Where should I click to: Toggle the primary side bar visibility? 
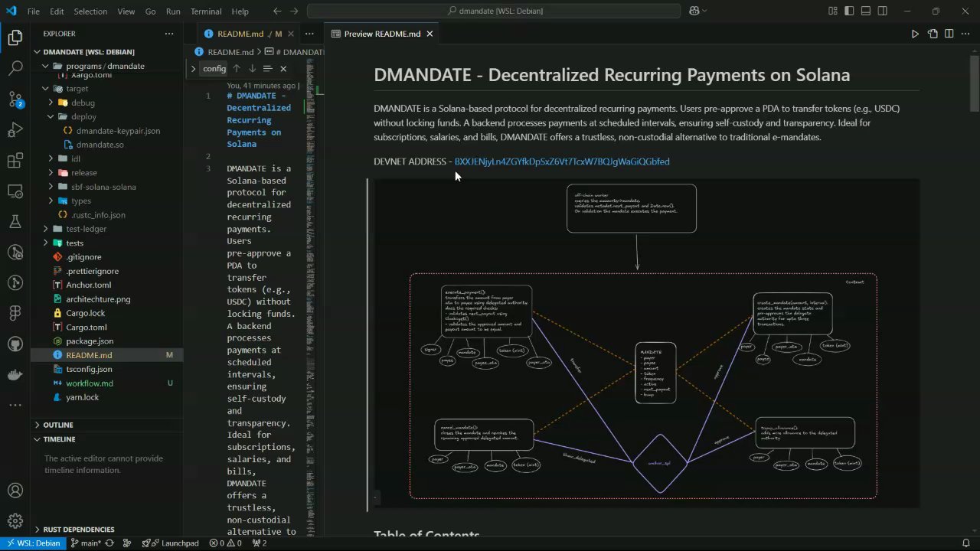(x=849, y=11)
